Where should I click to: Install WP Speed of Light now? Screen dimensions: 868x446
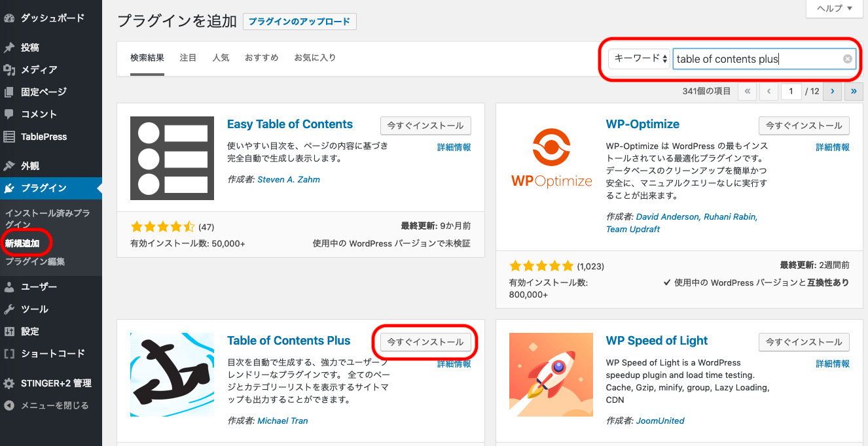805,342
